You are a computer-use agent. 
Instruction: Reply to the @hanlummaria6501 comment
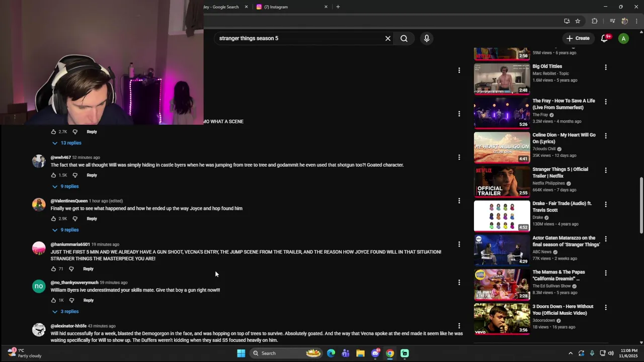pyautogui.click(x=88, y=269)
